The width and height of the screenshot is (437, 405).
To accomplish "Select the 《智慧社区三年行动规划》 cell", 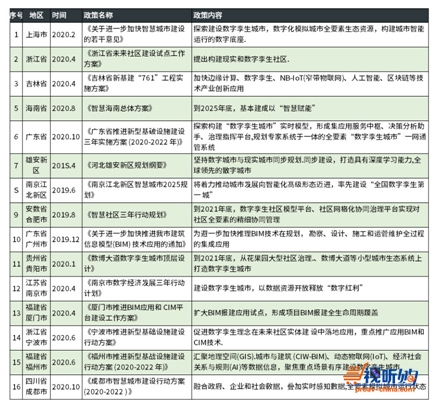I will 126,215.
